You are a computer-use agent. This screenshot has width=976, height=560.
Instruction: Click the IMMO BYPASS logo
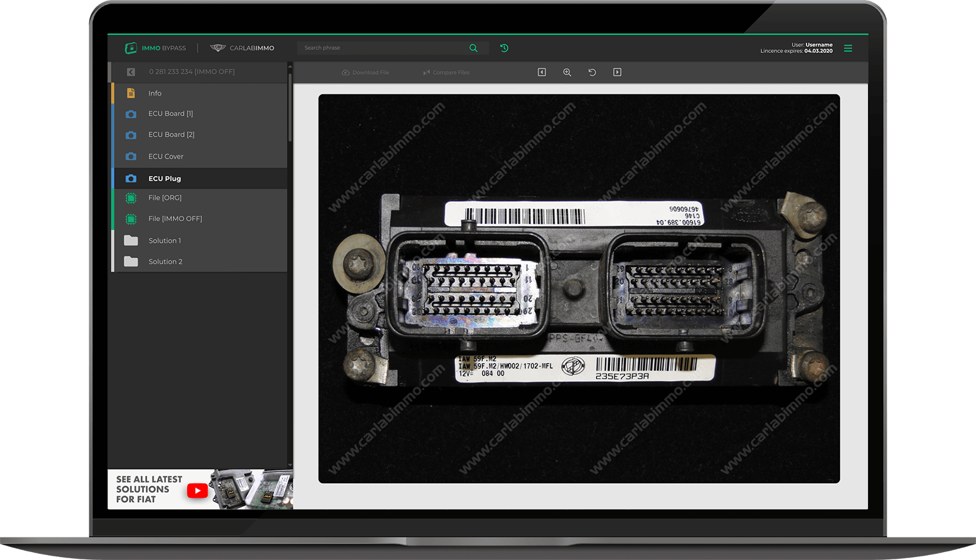pyautogui.click(x=155, y=48)
